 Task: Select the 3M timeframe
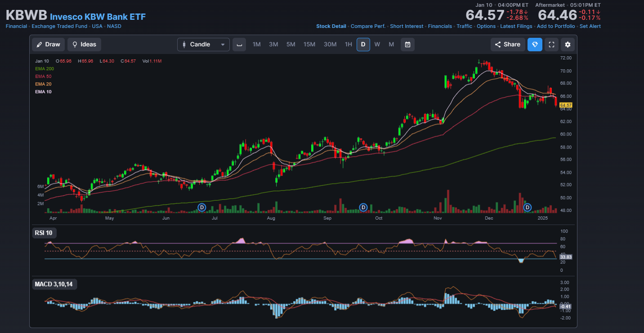tap(273, 45)
